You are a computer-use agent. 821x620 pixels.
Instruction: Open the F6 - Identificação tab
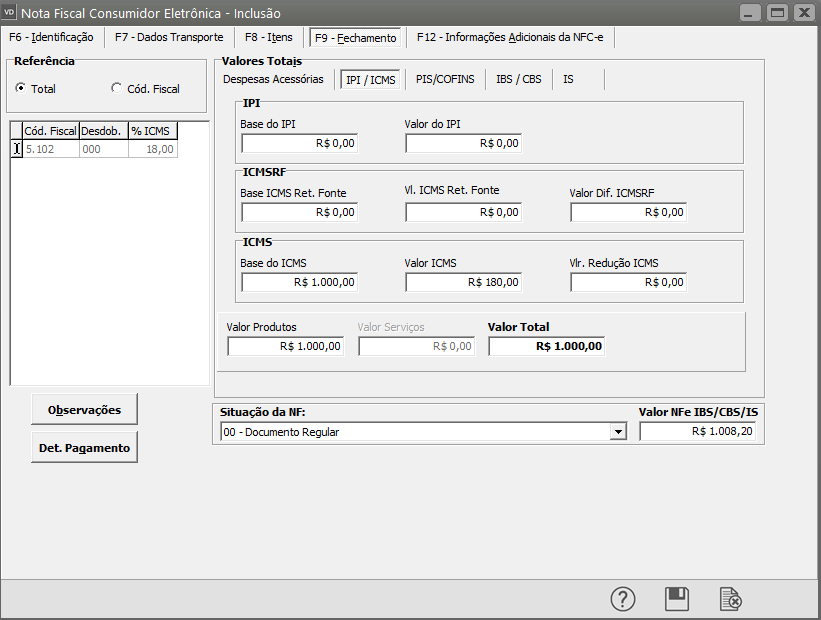(x=50, y=38)
